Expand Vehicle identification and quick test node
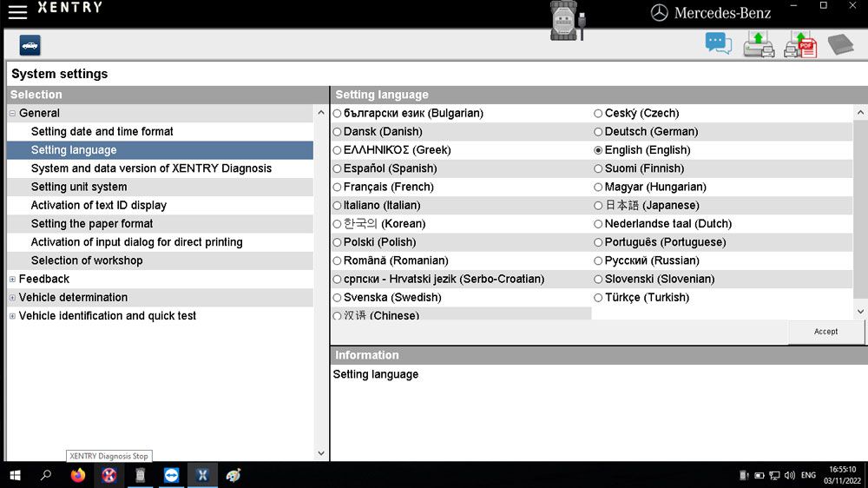Viewport: 868px width, 488px height. 12,316
